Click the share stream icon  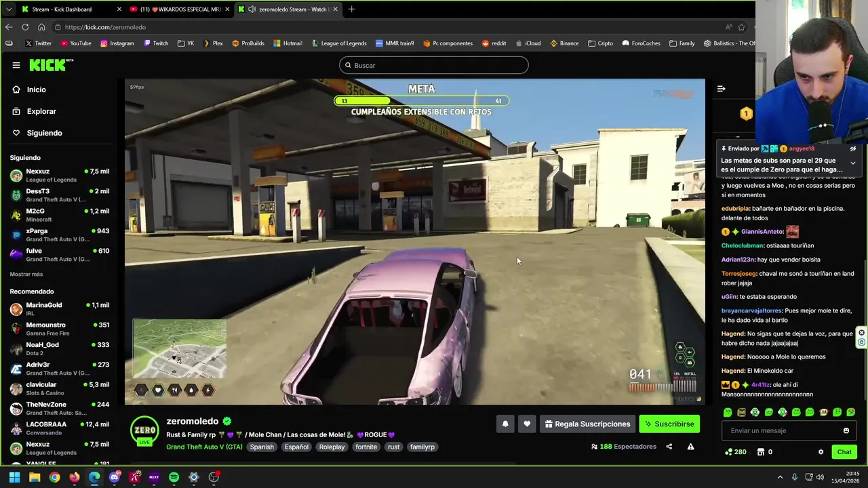[669, 447]
